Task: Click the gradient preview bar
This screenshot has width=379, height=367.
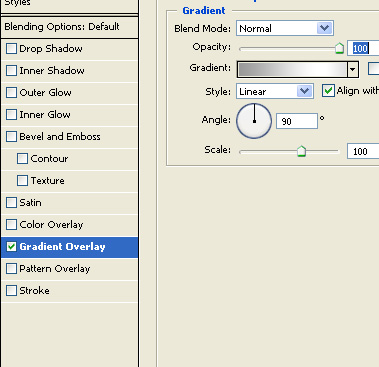Action: 292,70
